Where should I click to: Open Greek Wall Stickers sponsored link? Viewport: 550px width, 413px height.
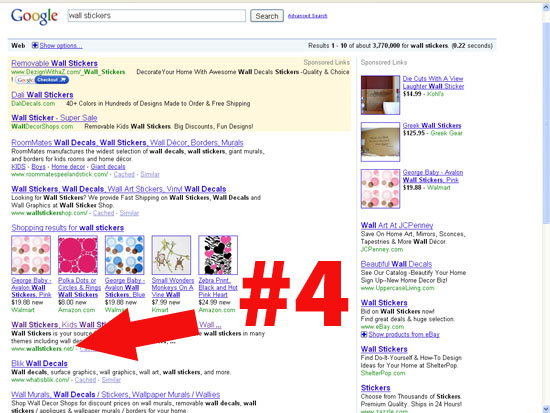point(432,125)
